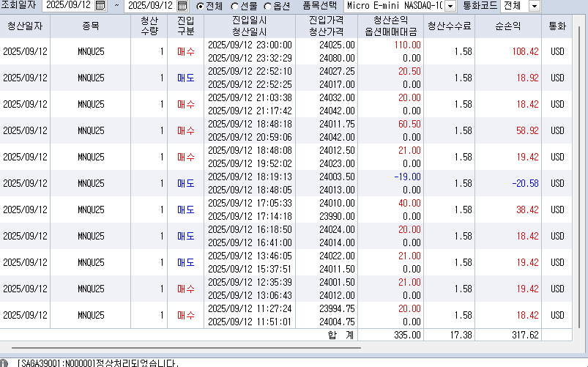This screenshot has width=588, height=367.
Task: Select profit cell 40.00
Action: pyautogui.click(x=409, y=203)
